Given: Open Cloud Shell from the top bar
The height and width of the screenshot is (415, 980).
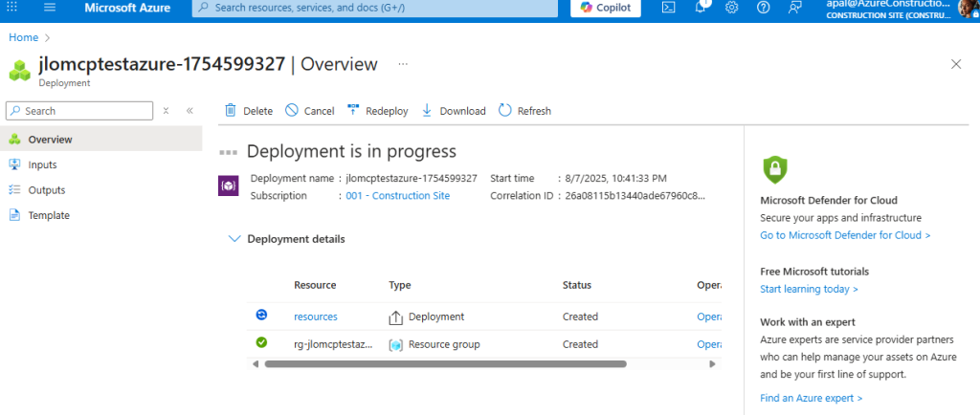Looking at the screenshot, I should click(669, 8).
